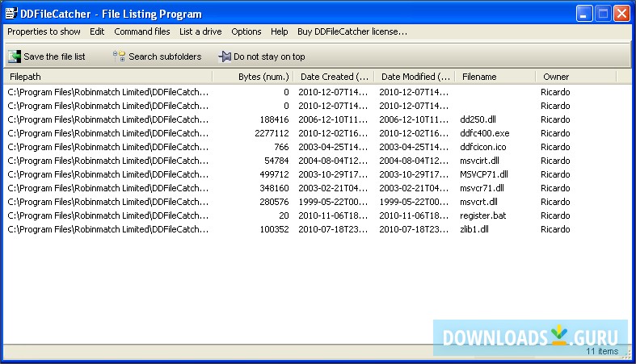Click the 100352 bytes value
This screenshot has width=636, height=364.
point(274,229)
